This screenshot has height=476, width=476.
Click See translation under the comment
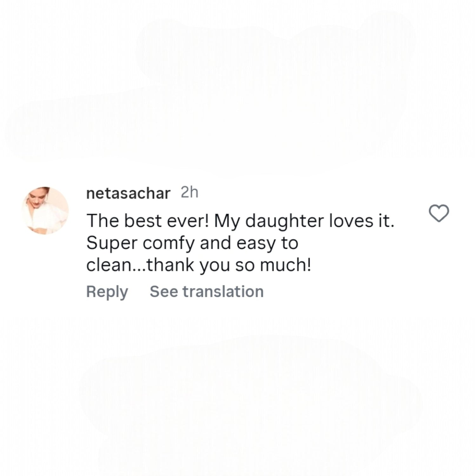coord(207,292)
